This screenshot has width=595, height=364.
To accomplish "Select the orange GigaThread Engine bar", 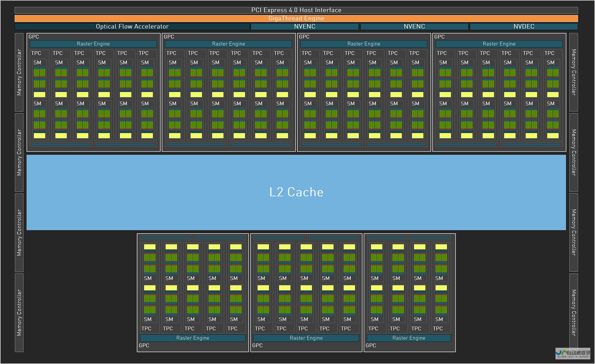I will [x=296, y=18].
